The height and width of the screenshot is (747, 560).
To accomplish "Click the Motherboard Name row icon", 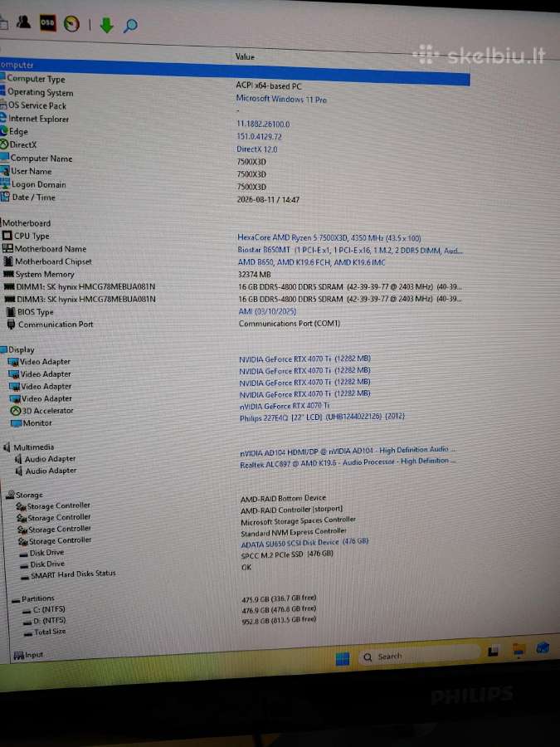I will [x=7, y=248].
